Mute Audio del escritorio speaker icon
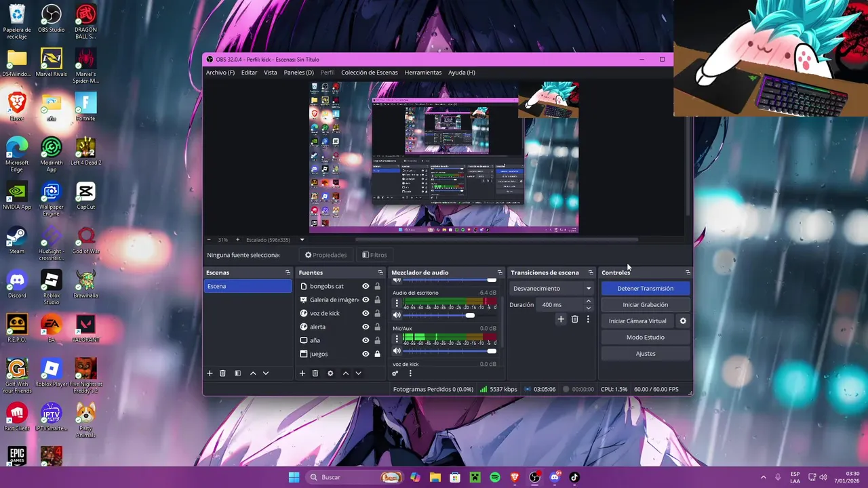The height and width of the screenshot is (488, 868). (x=397, y=315)
